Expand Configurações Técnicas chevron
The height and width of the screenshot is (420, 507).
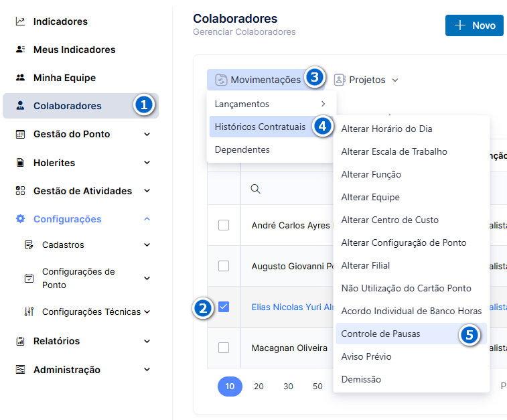point(147,311)
